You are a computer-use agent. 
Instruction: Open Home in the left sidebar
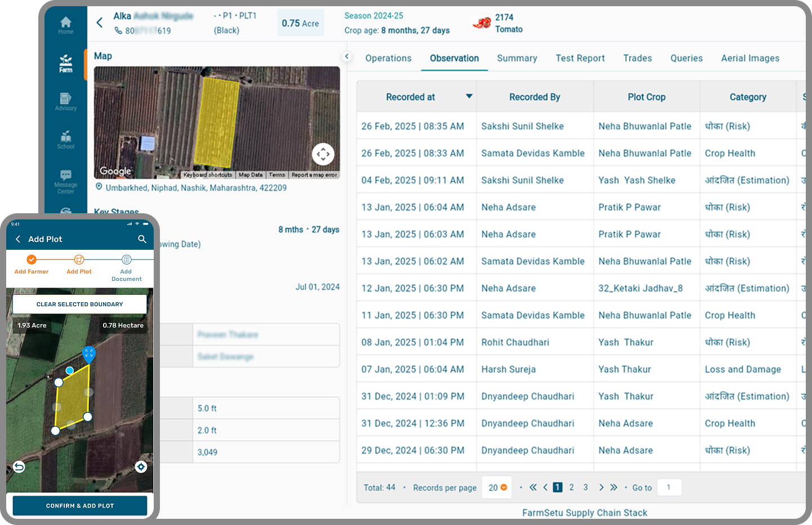[66, 25]
